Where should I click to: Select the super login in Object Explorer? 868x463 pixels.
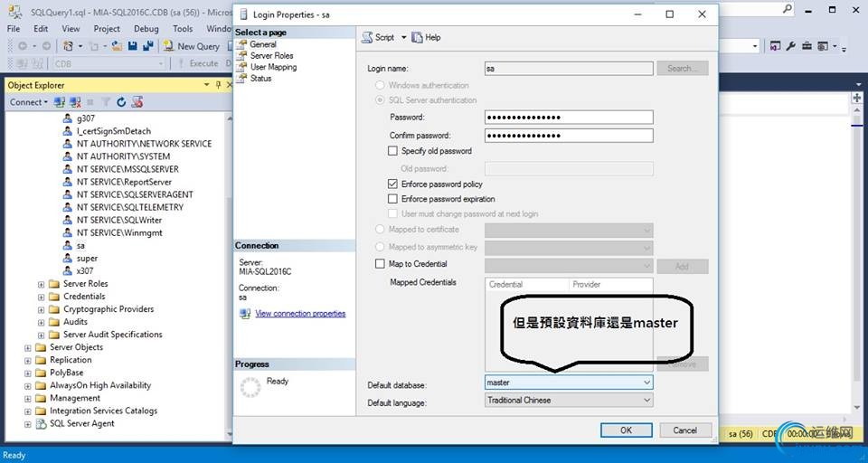pos(87,258)
